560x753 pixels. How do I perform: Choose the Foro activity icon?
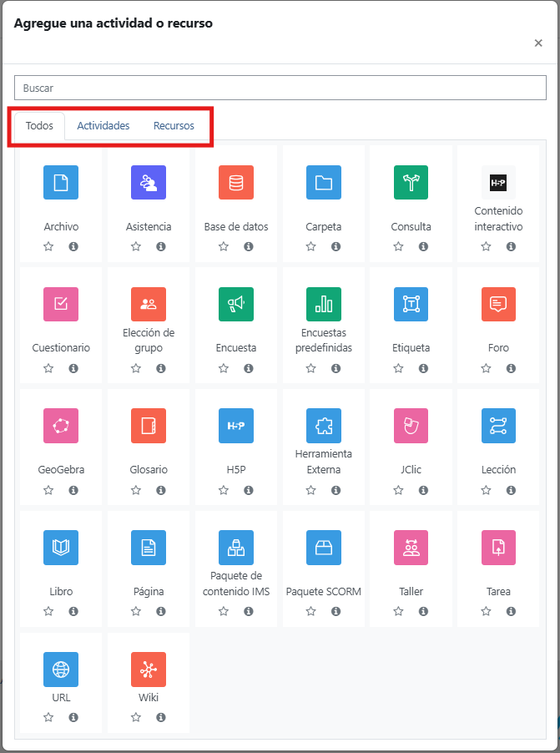[x=498, y=304]
